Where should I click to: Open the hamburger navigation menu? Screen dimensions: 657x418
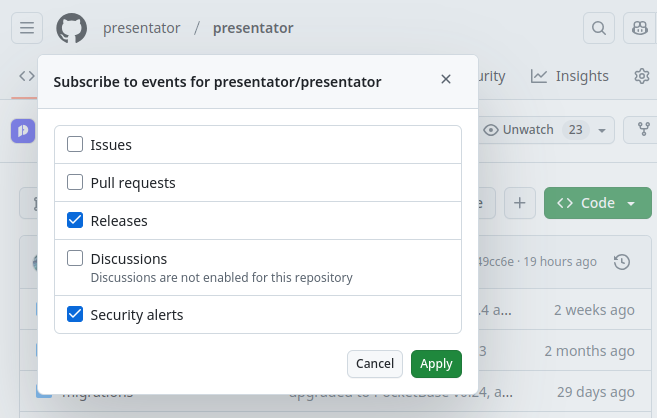[27, 28]
